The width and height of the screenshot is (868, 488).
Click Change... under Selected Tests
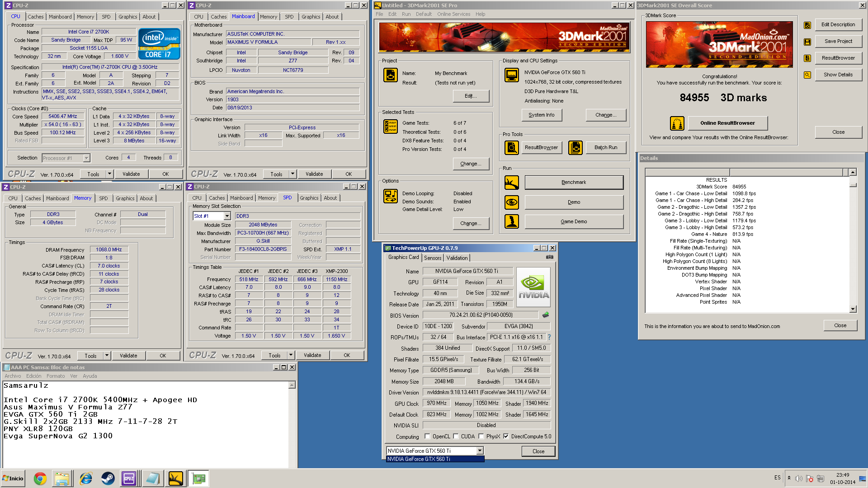point(471,164)
